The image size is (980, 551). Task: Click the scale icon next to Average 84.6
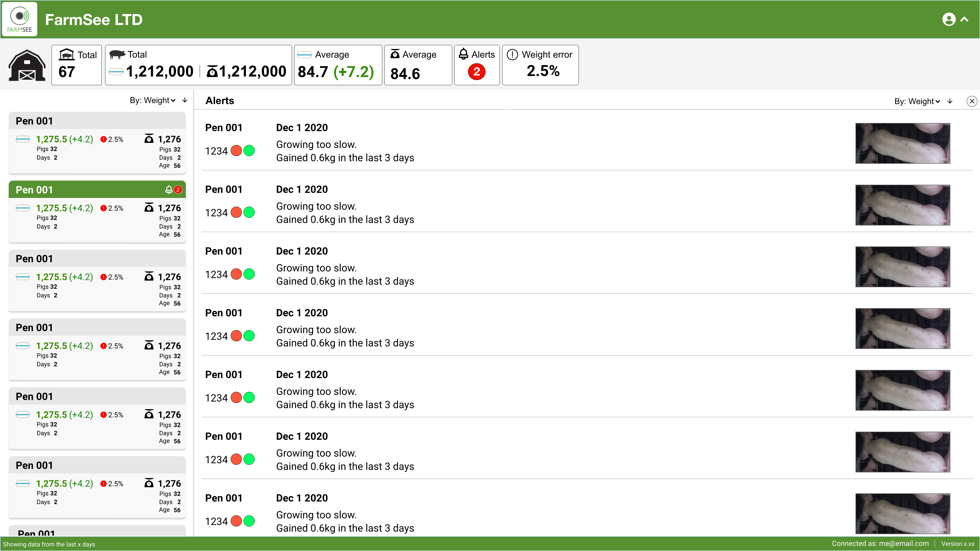pos(395,54)
